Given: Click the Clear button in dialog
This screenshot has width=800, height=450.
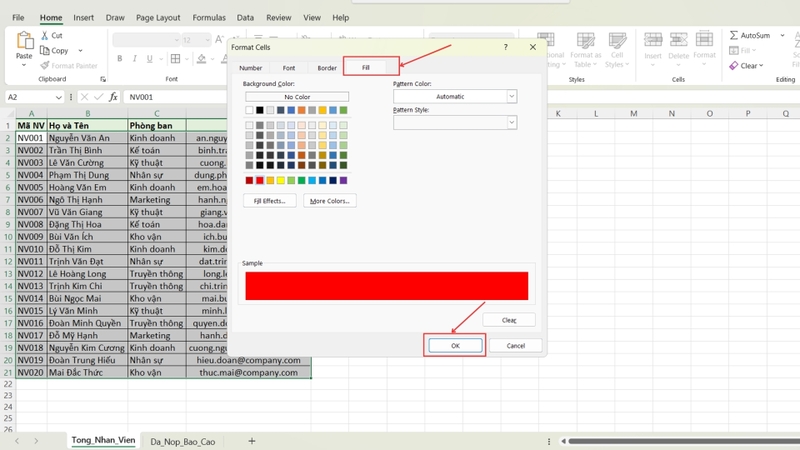Looking at the screenshot, I should 509,320.
